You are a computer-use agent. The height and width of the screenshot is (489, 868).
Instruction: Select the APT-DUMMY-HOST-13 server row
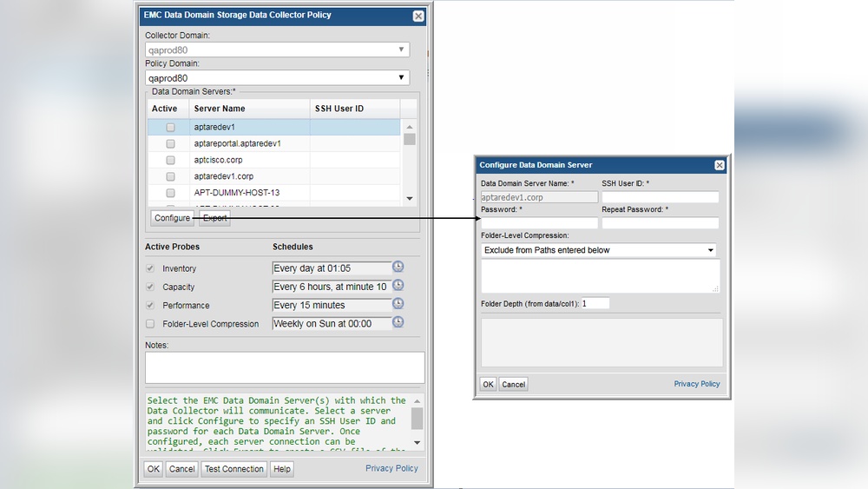coord(273,193)
